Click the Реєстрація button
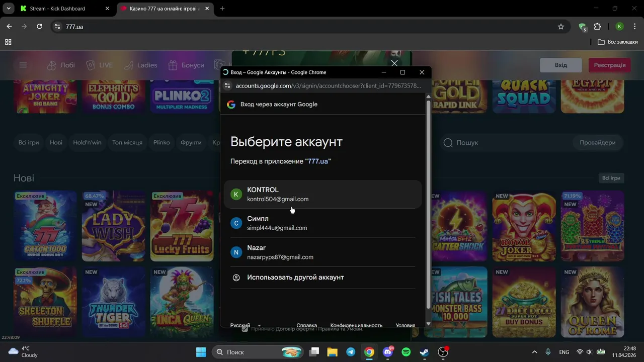644x362 pixels. [x=610, y=65]
